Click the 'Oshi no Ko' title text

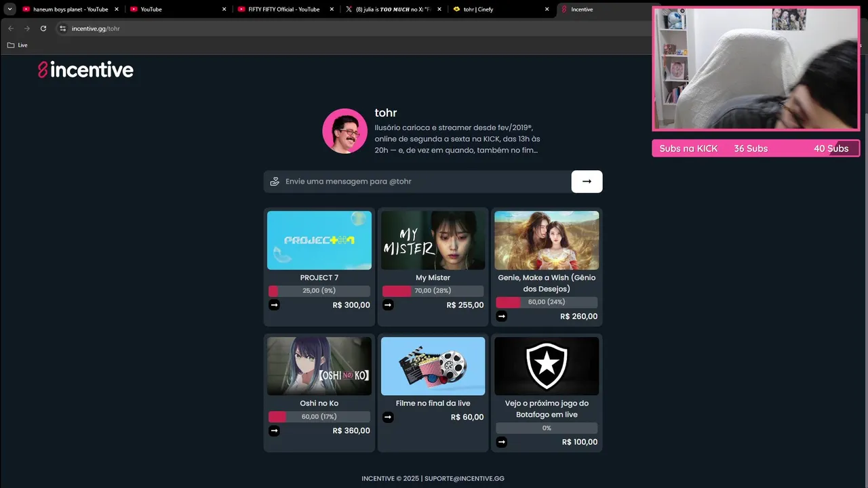coord(319,403)
